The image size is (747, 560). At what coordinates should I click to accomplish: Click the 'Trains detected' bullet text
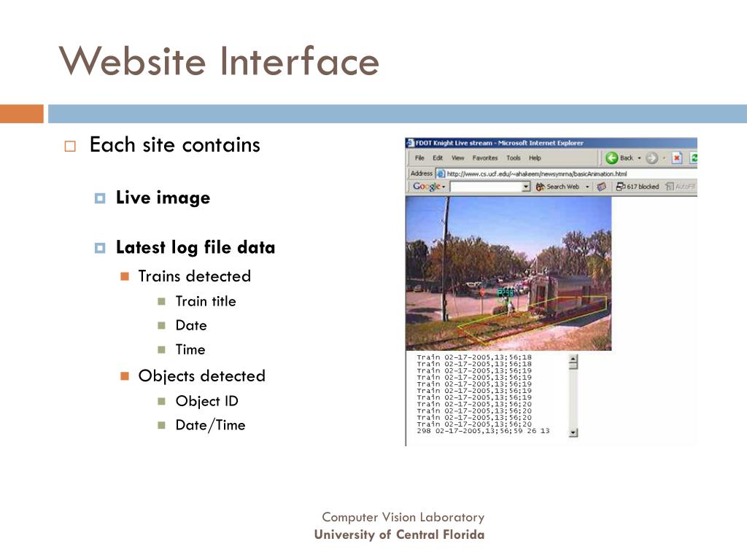(194, 276)
